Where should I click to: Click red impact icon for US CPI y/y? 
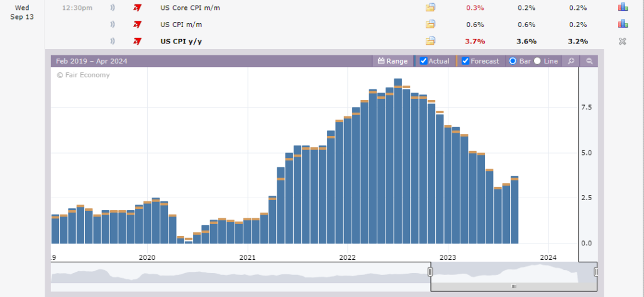point(137,41)
